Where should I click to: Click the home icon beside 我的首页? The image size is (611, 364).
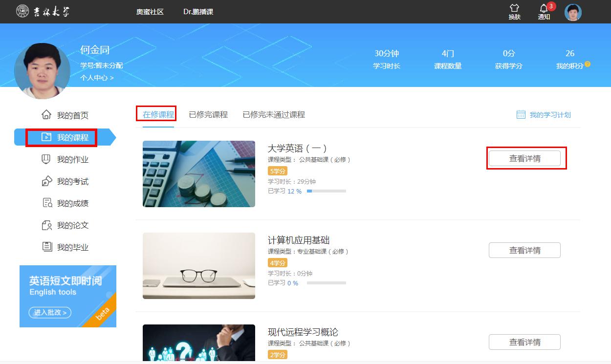pyautogui.click(x=46, y=115)
